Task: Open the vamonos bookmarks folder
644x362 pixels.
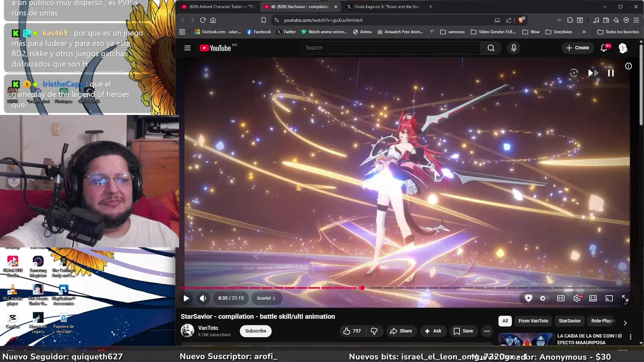Action: pyautogui.click(x=452, y=32)
